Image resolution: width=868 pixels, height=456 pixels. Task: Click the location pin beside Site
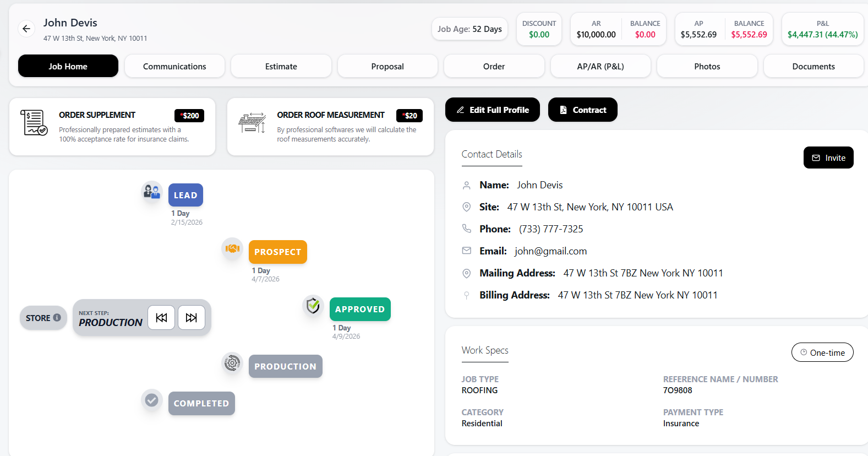point(467,207)
